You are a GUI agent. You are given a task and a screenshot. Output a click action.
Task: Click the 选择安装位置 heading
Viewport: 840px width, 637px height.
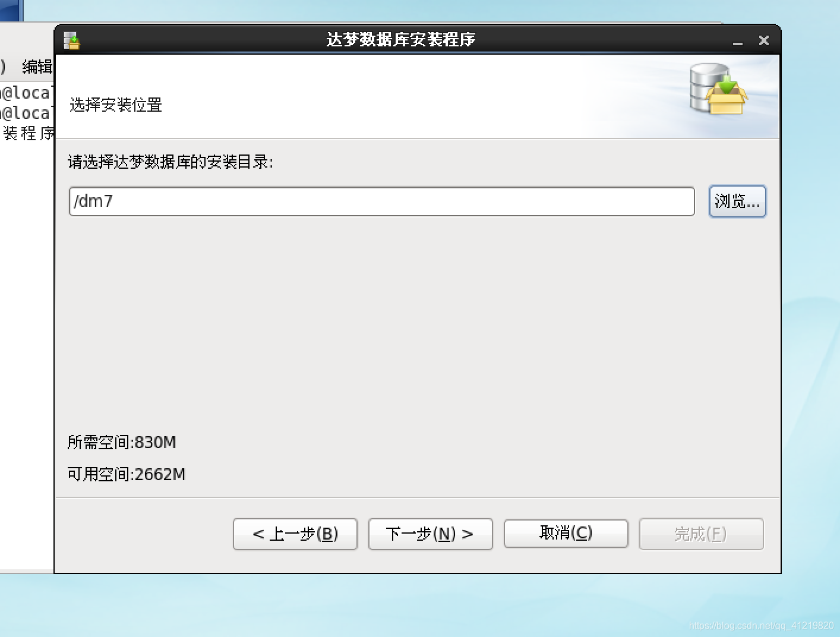tap(116, 105)
